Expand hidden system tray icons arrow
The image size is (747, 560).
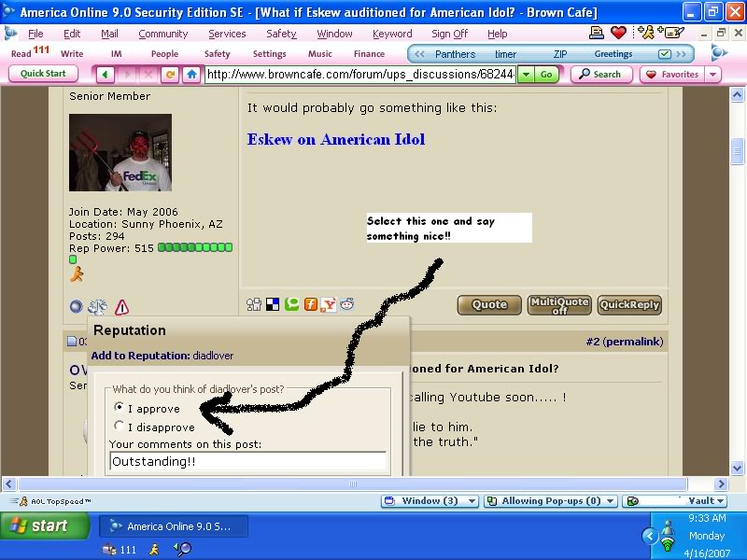pos(650,536)
